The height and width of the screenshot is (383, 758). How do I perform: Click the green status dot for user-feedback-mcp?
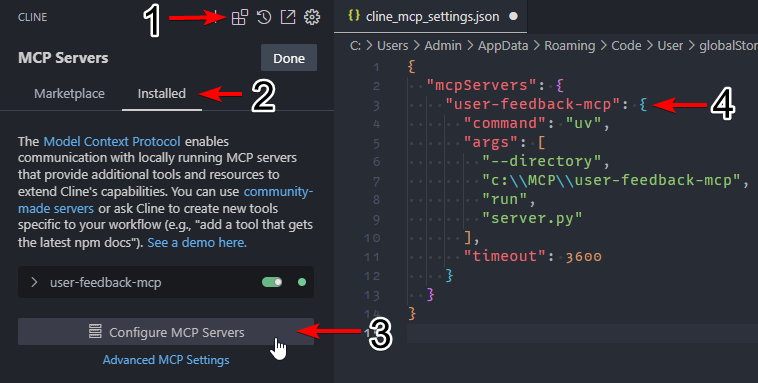302,282
